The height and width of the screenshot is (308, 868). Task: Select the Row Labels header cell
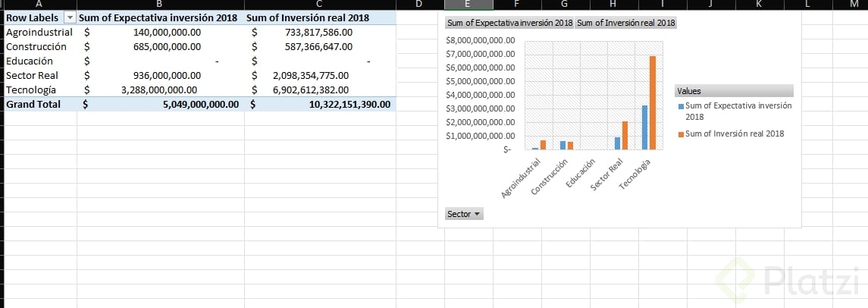click(x=40, y=17)
